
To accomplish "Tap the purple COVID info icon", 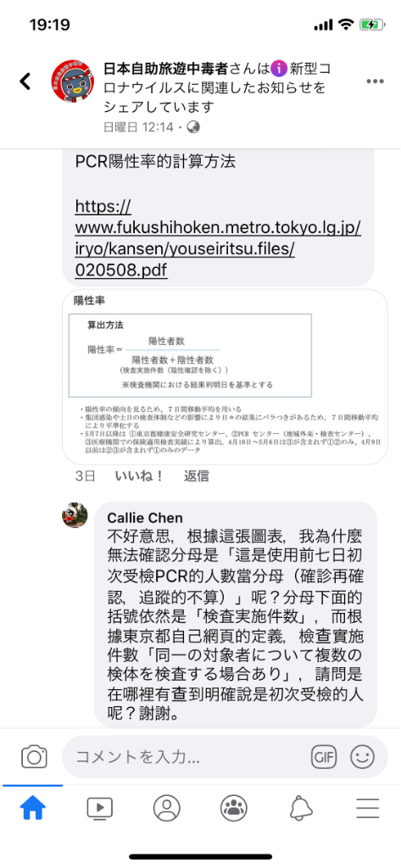I will pos(279,70).
